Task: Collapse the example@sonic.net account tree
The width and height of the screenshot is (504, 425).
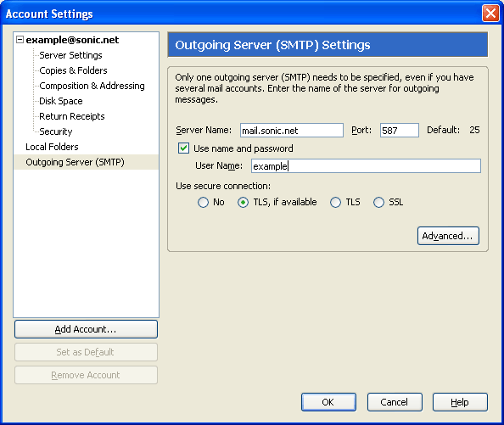Action: (x=20, y=40)
